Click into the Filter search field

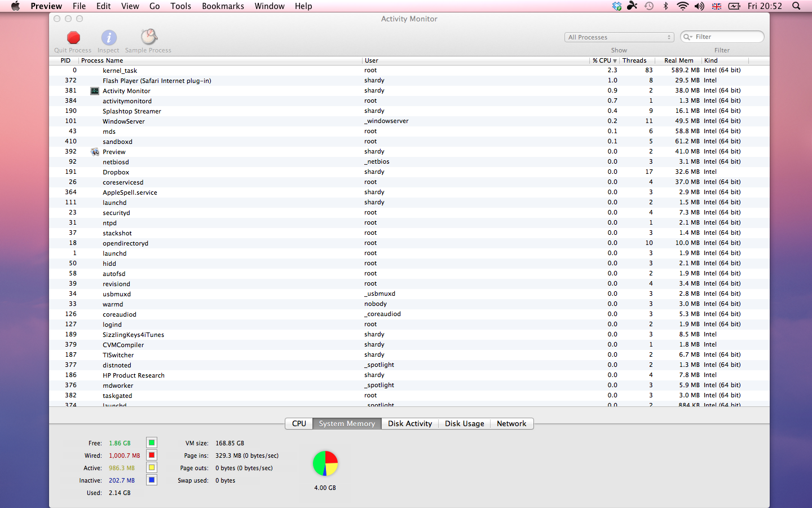click(722, 37)
